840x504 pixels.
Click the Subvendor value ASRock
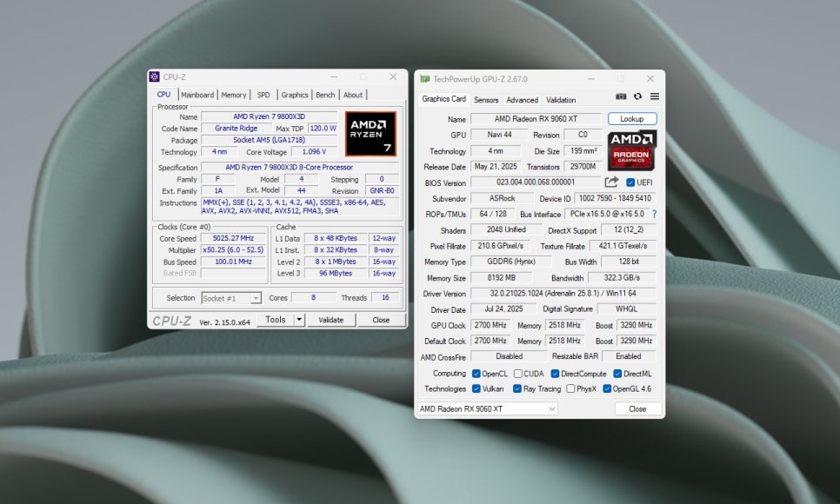tap(502, 198)
